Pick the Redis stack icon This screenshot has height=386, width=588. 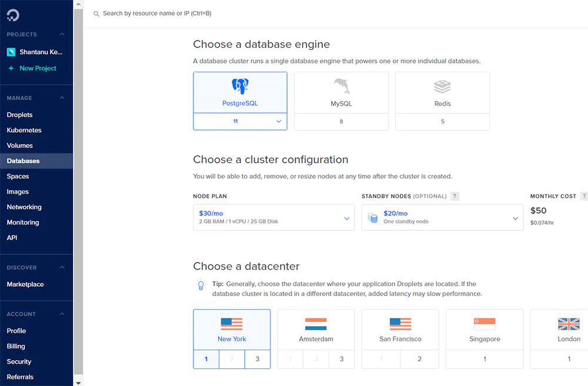pos(442,86)
